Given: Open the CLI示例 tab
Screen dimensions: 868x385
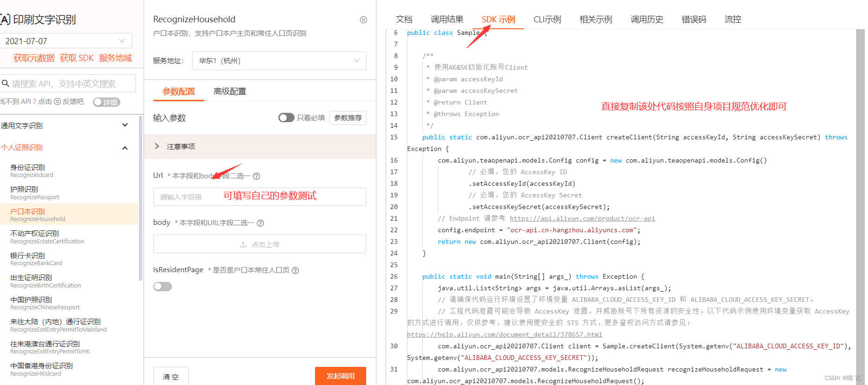Looking at the screenshot, I should coord(547,20).
